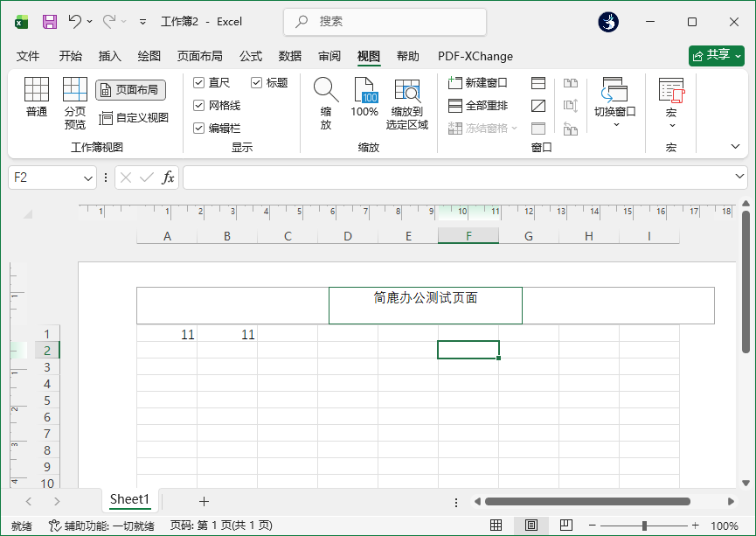Uncheck the Formula Bar option (编辑栏)
The height and width of the screenshot is (536, 756).
tap(199, 127)
